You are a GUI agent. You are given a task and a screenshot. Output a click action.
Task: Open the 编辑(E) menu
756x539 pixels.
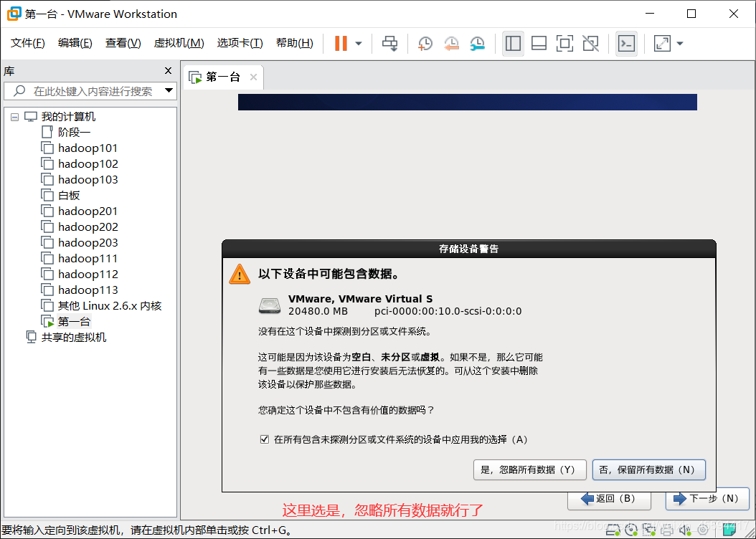(x=75, y=43)
